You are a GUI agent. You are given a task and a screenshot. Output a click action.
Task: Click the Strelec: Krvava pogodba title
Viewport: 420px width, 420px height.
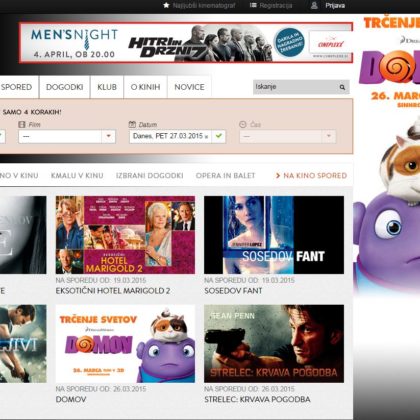click(257, 399)
